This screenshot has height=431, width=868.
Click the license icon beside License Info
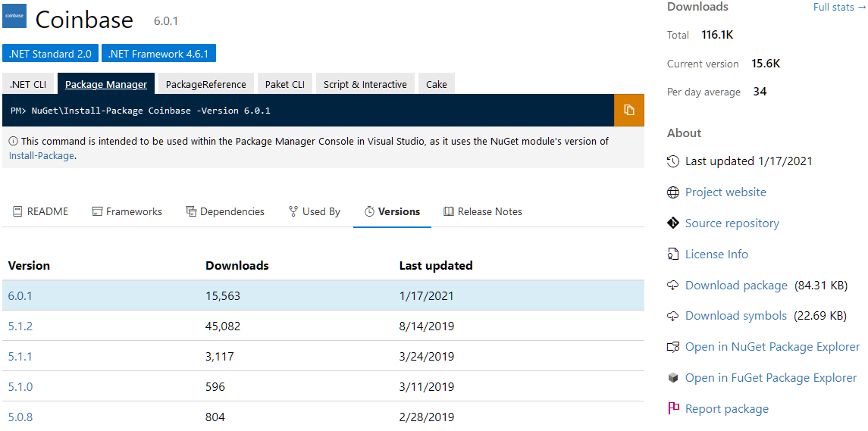tap(673, 255)
